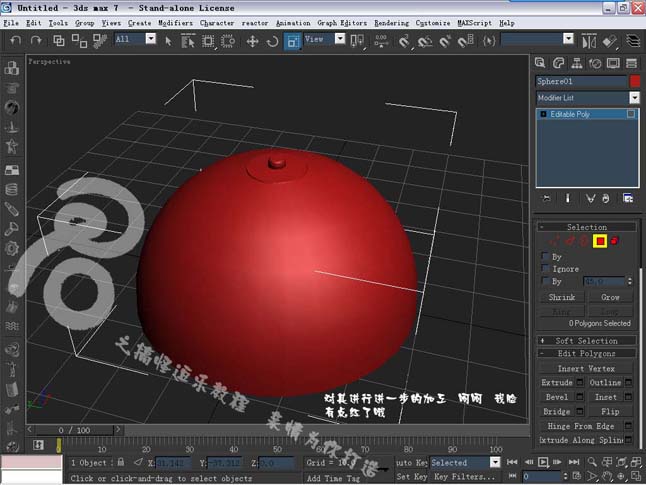Open the Character menu

tap(217, 23)
